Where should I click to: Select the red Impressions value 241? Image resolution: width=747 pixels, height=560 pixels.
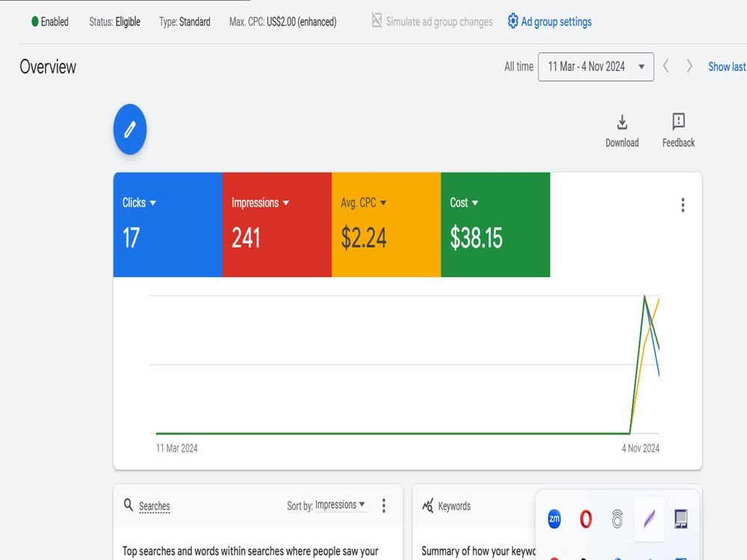[246, 238]
